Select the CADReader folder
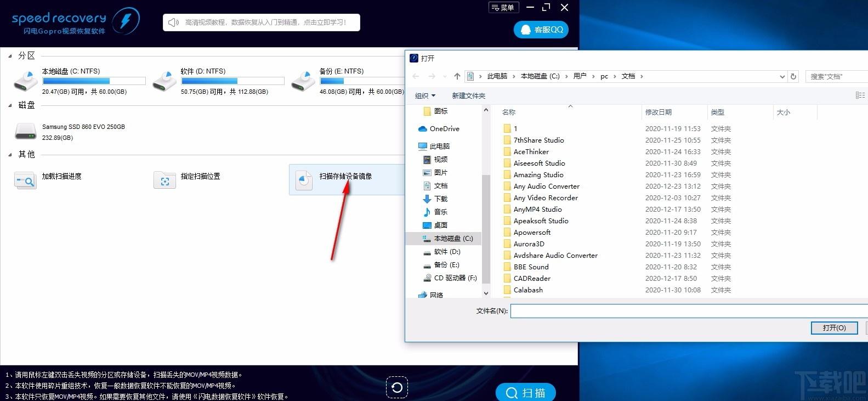This screenshot has height=401, width=868. tap(526, 279)
